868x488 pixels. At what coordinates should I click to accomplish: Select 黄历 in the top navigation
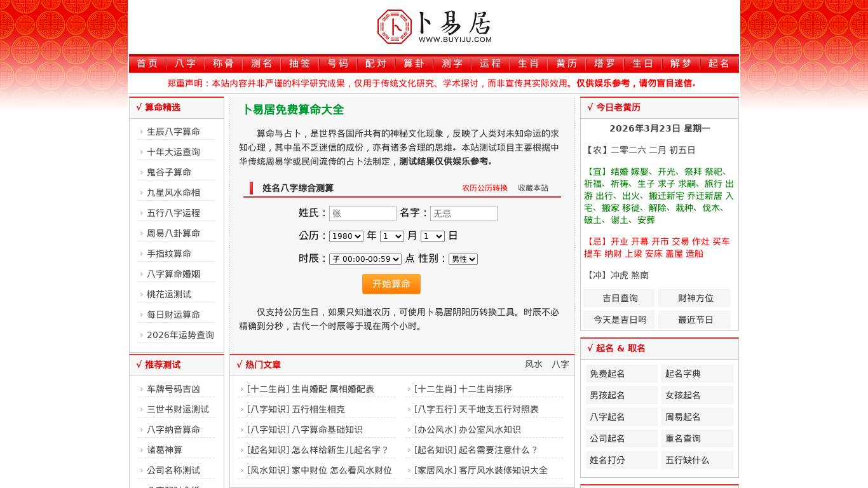[566, 64]
